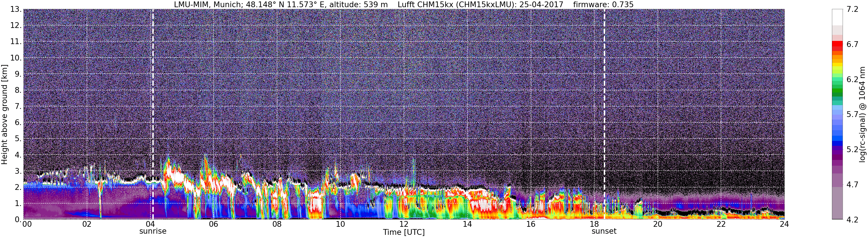Click the '6.2' colorbar tick value
Screen dimensions: 868x238
click(x=852, y=80)
